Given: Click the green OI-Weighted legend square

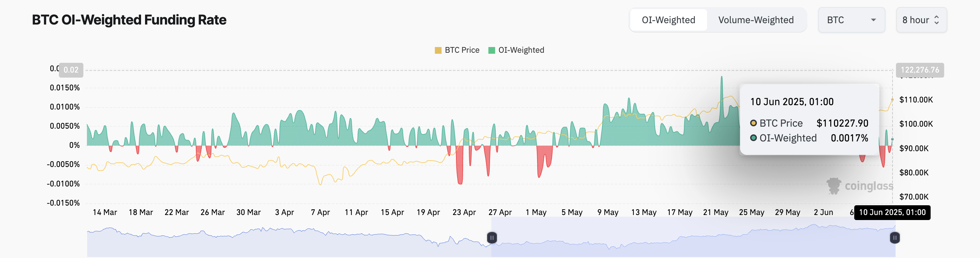Looking at the screenshot, I should click(x=492, y=50).
